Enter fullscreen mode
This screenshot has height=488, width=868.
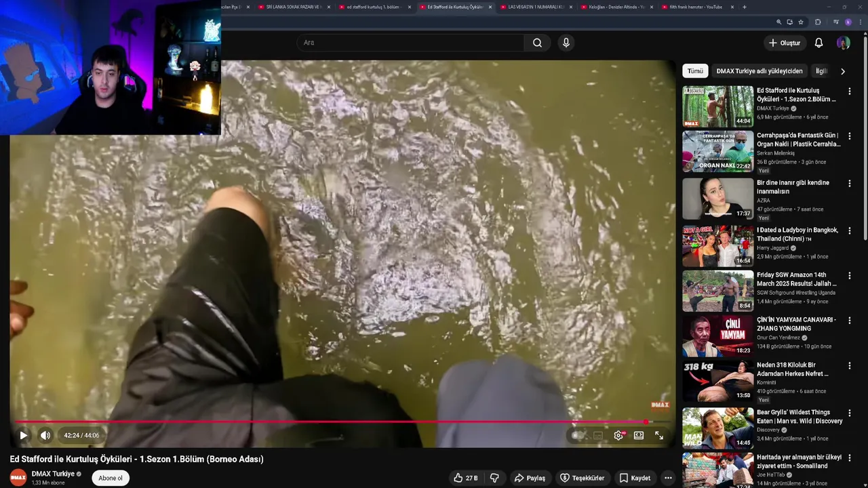tap(659, 435)
